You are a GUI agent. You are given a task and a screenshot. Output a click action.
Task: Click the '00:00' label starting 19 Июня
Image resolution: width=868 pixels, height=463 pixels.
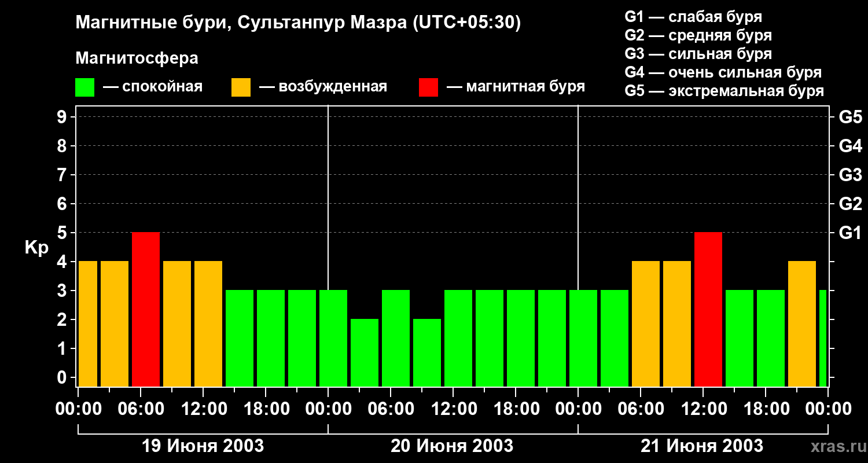click(x=78, y=409)
